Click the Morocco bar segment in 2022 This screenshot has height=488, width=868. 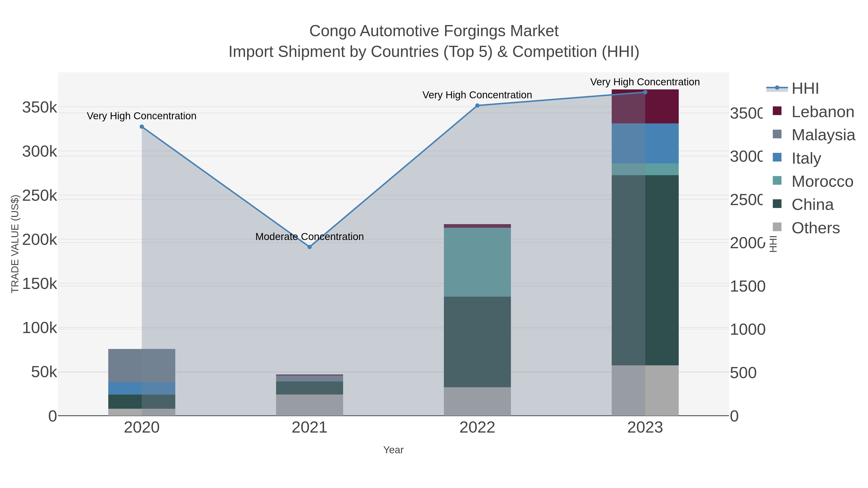(477, 262)
